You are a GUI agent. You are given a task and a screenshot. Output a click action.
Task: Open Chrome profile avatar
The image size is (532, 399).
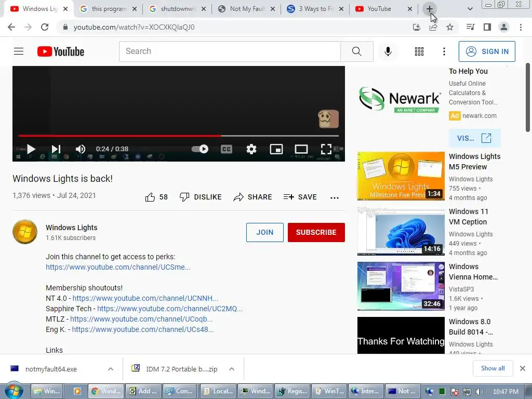pyautogui.click(x=504, y=27)
